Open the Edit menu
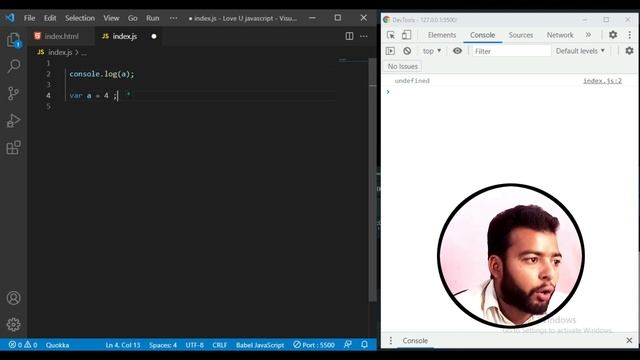 (50, 18)
